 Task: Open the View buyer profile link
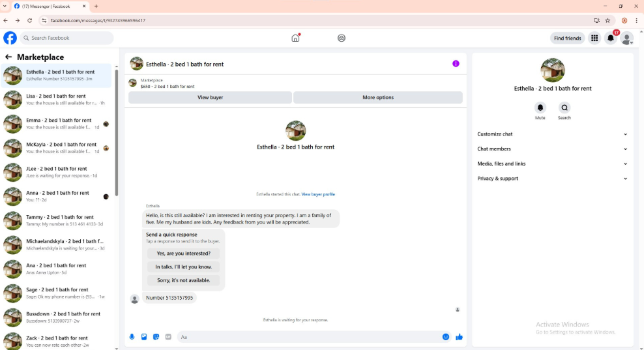coord(318,194)
